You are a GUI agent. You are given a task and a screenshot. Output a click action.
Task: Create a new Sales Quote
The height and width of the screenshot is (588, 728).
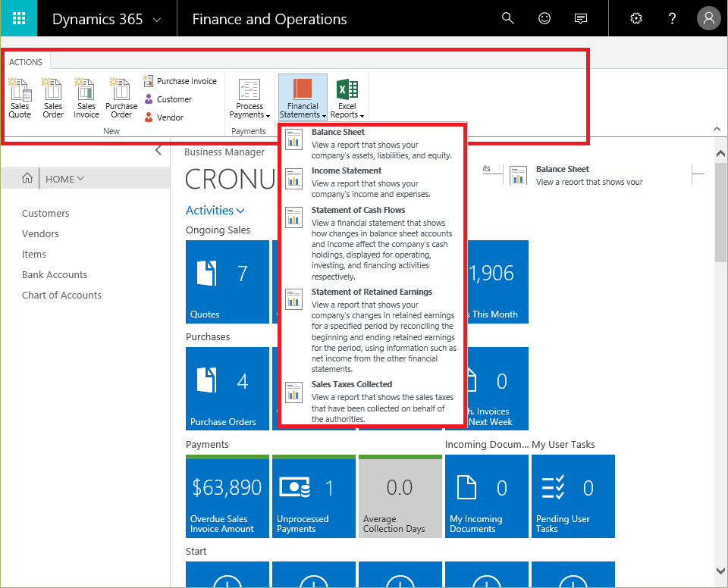click(x=20, y=98)
